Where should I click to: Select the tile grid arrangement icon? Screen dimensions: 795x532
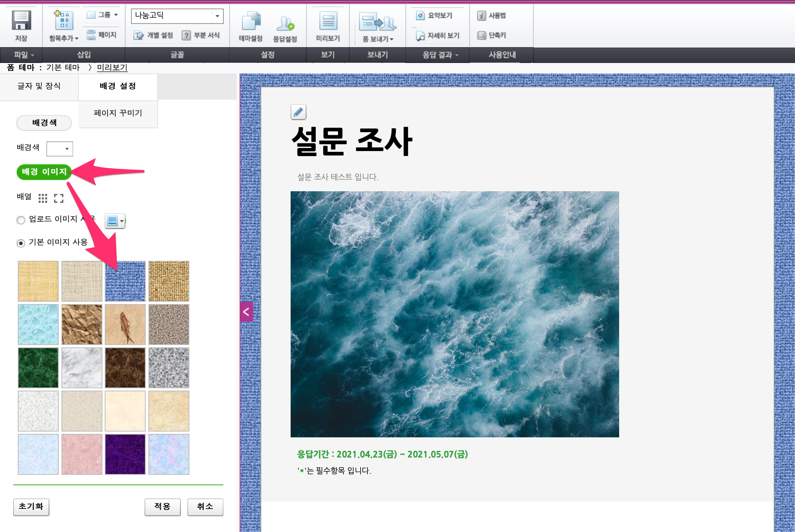point(43,198)
